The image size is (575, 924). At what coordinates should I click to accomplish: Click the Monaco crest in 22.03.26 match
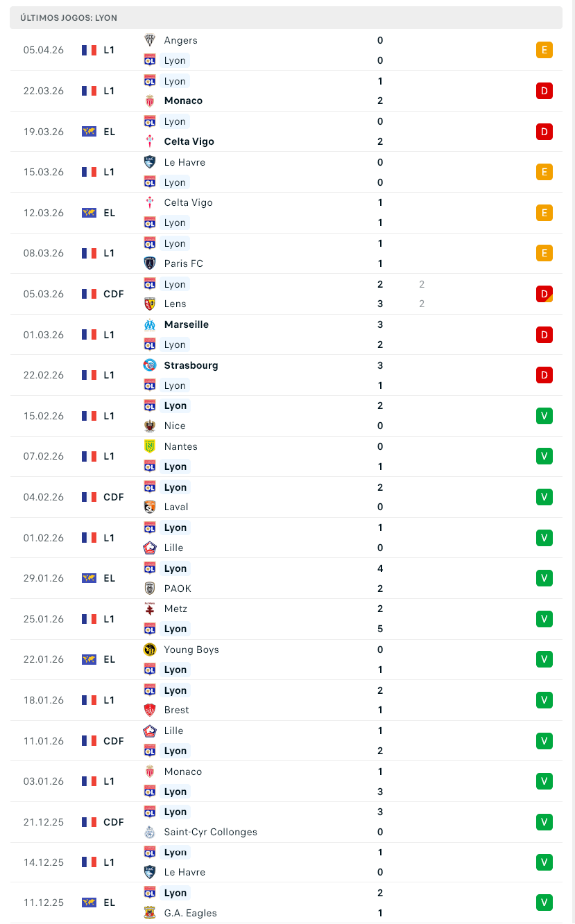[x=149, y=101]
